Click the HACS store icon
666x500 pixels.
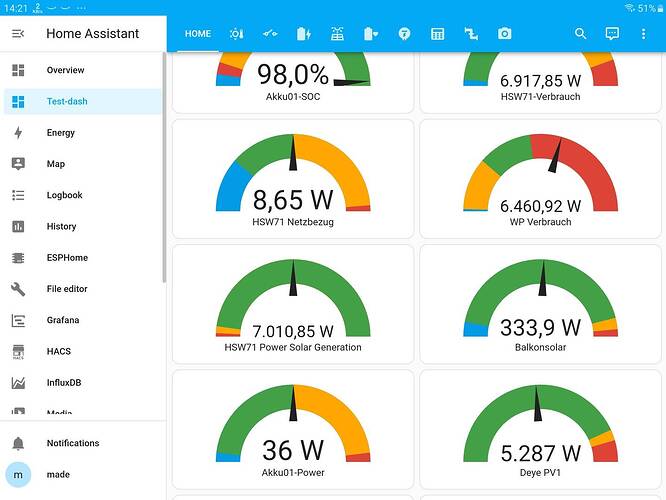(18, 352)
